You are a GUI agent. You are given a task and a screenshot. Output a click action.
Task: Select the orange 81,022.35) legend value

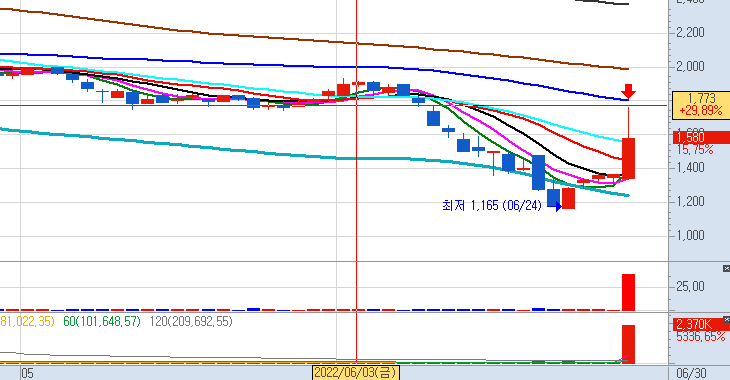(x=27, y=321)
